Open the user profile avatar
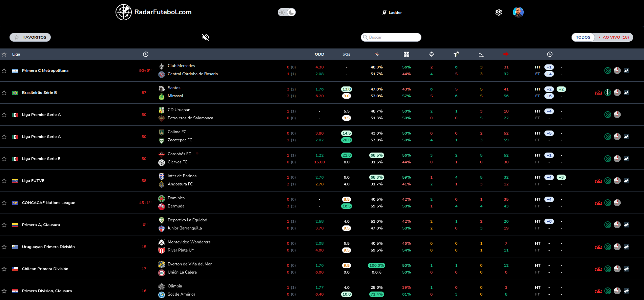This screenshot has width=644, height=300. pyautogui.click(x=518, y=12)
